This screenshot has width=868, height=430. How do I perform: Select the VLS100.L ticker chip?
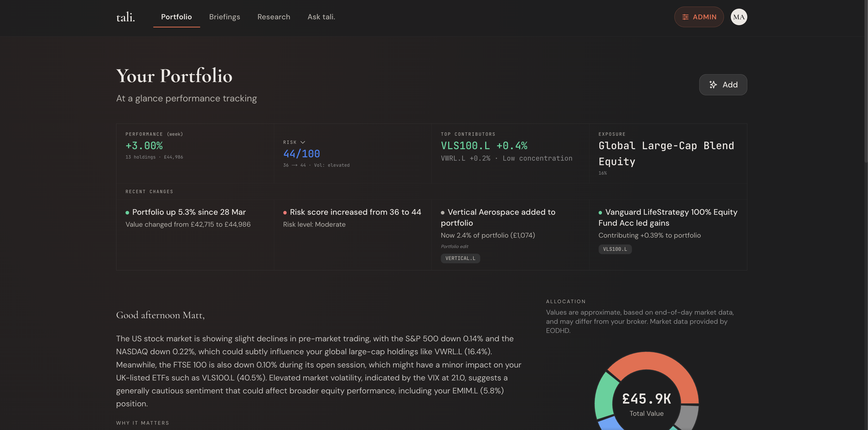(615, 249)
